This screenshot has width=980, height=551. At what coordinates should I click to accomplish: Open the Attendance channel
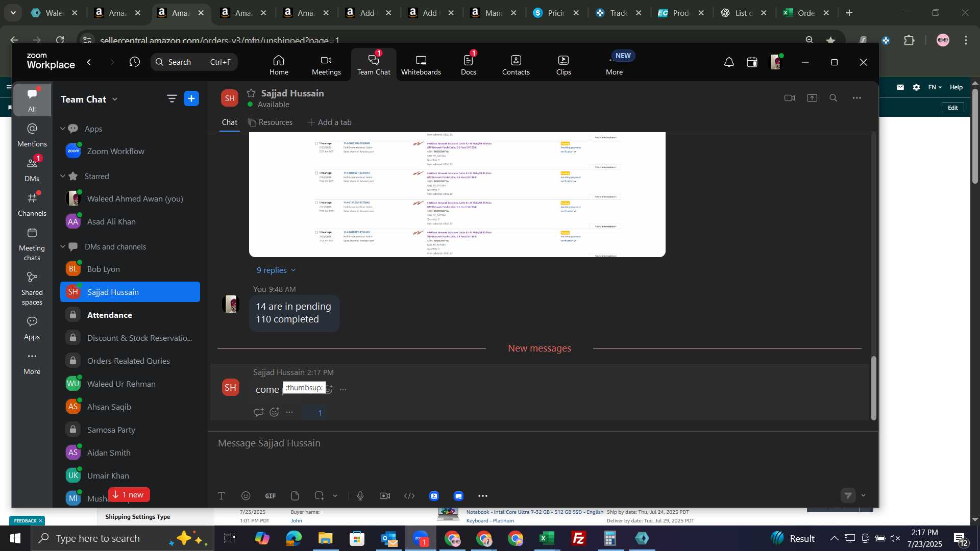point(130,315)
